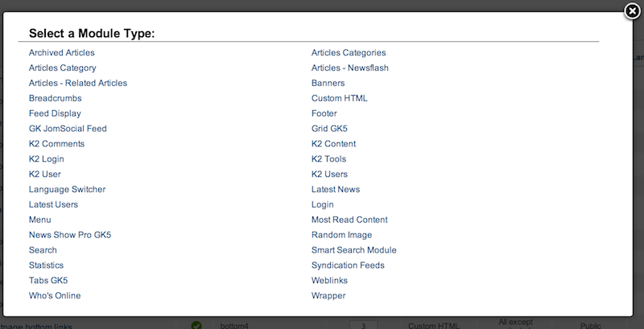Select the Wrapper module type

tap(328, 295)
